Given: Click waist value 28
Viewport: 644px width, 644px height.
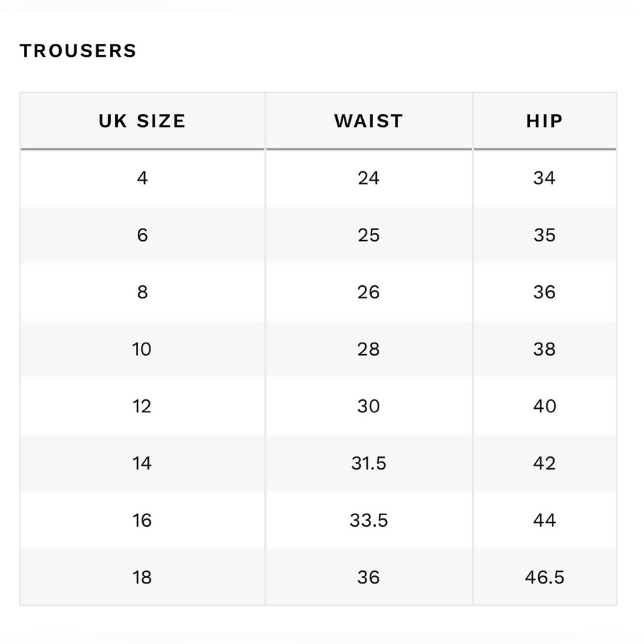Looking at the screenshot, I should (368, 349).
